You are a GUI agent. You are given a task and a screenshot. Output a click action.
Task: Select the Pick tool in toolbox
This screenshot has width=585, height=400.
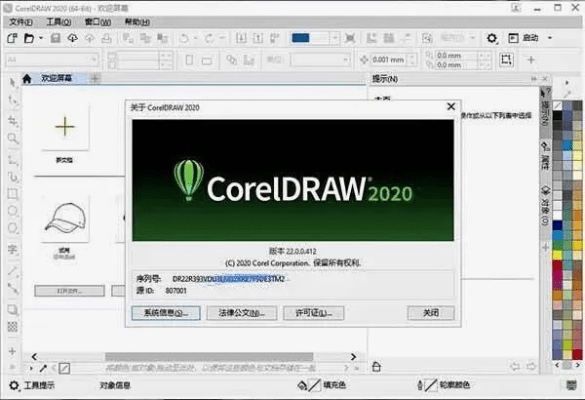pyautogui.click(x=13, y=82)
